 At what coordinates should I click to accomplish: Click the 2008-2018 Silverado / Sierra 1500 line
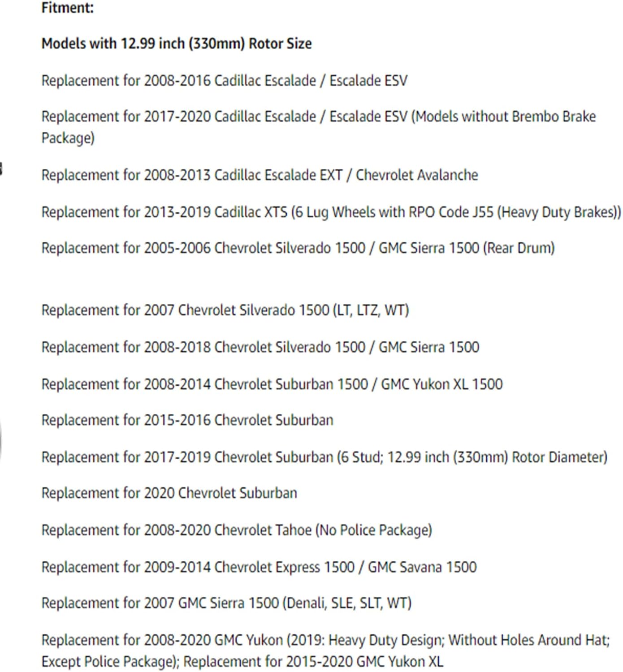pyautogui.click(x=260, y=347)
